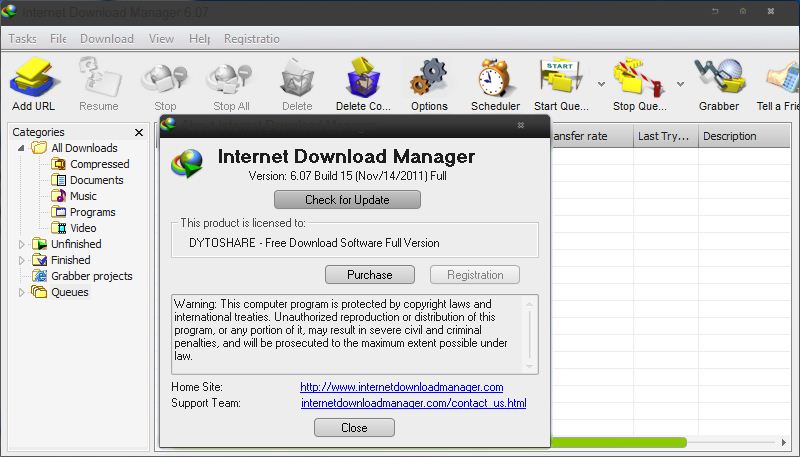Open the Start Queue dropdown arrow
Image resolution: width=800 pixels, height=457 pixels.
click(x=602, y=84)
